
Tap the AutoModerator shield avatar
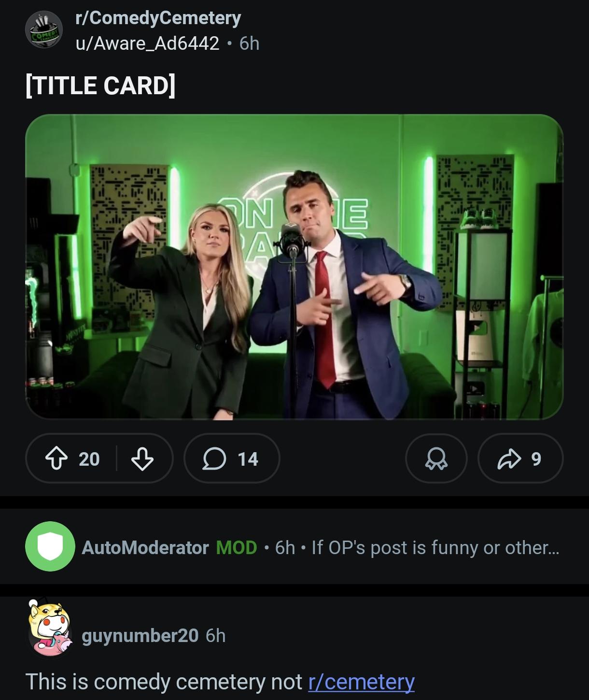[50, 546]
